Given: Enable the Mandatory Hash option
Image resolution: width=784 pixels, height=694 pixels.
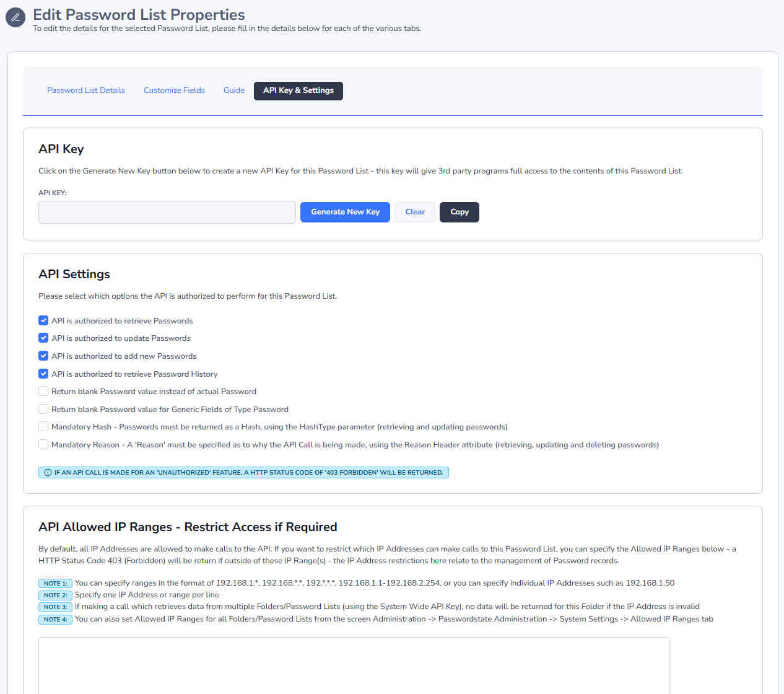Looking at the screenshot, I should (43, 427).
